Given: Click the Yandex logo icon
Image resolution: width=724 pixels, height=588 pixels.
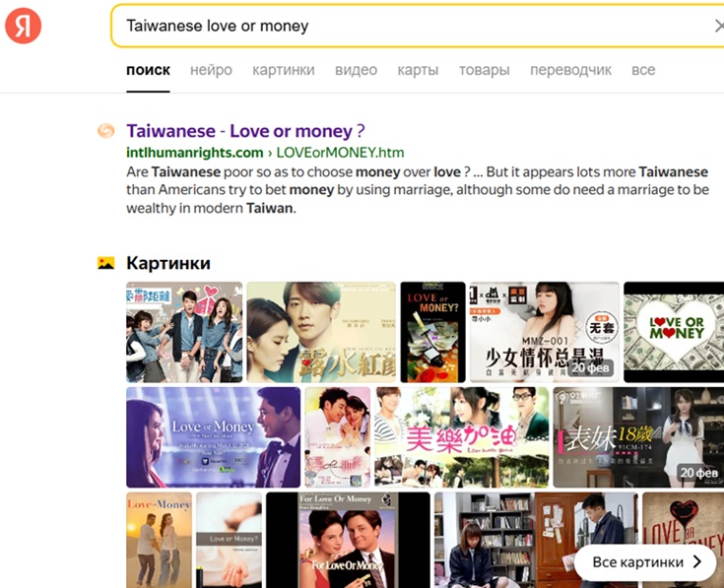Looking at the screenshot, I should click(x=23, y=26).
